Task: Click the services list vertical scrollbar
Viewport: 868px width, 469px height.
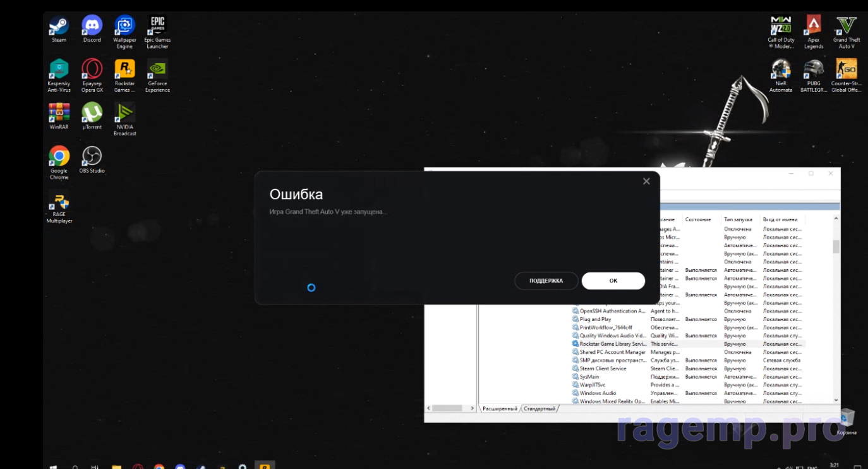Action: tap(836, 310)
